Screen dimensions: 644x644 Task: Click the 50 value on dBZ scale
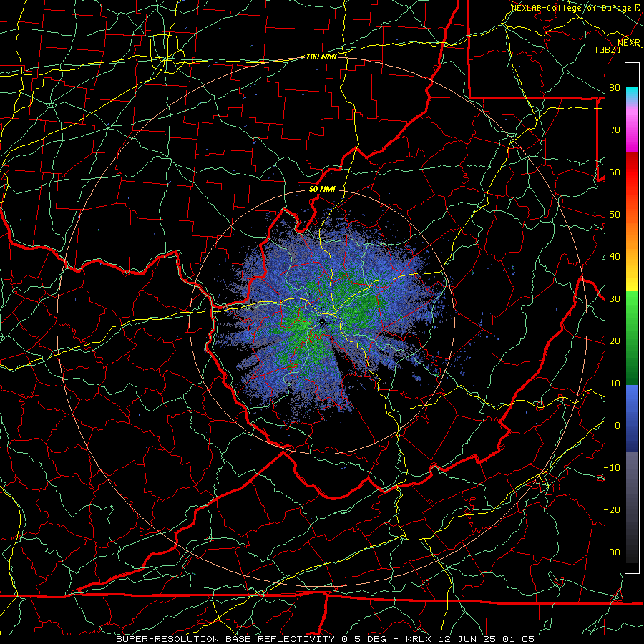click(x=615, y=215)
